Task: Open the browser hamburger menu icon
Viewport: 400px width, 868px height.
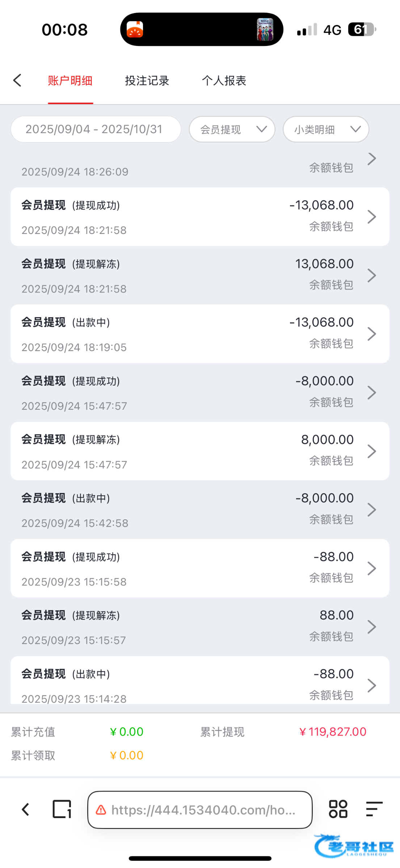Action: coord(374,809)
